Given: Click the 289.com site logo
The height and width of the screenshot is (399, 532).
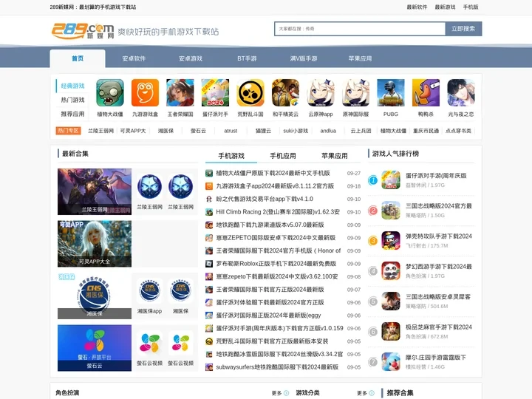Looking at the screenshot, I should pos(83,31).
